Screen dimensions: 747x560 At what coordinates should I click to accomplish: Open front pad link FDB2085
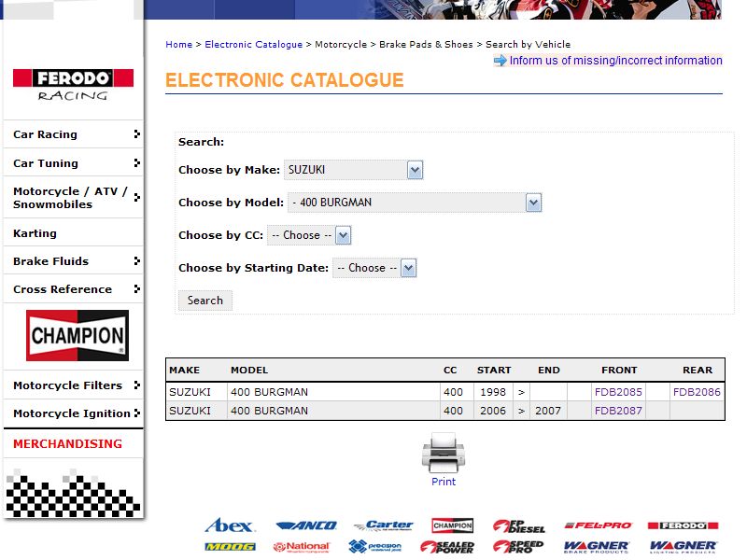[618, 392]
